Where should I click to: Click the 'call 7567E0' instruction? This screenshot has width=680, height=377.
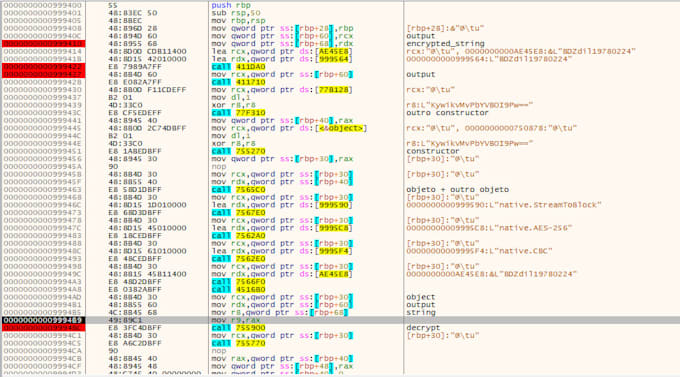pos(239,213)
